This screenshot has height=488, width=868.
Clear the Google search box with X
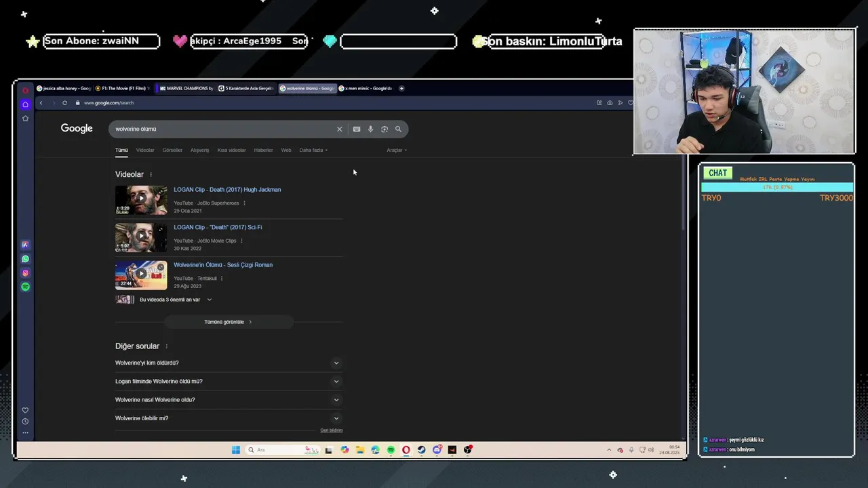[340, 129]
